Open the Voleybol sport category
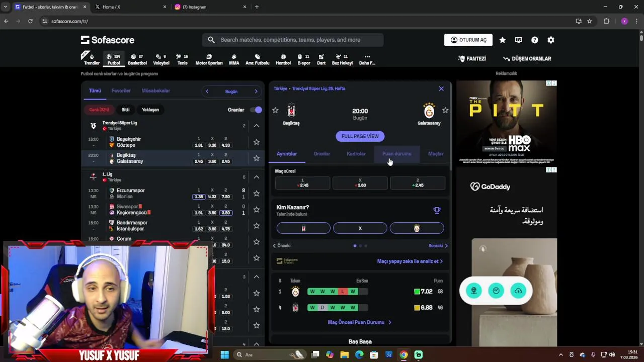The width and height of the screenshot is (644, 362). click(161, 59)
